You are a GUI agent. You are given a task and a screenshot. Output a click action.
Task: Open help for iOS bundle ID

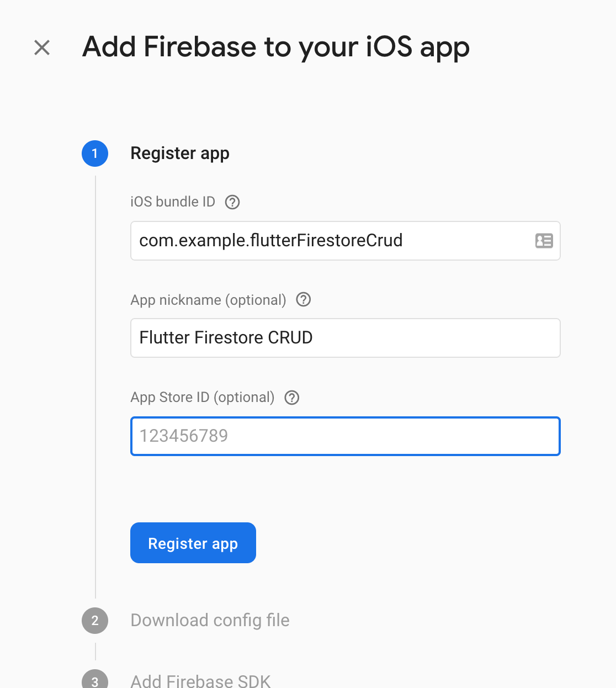click(232, 202)
